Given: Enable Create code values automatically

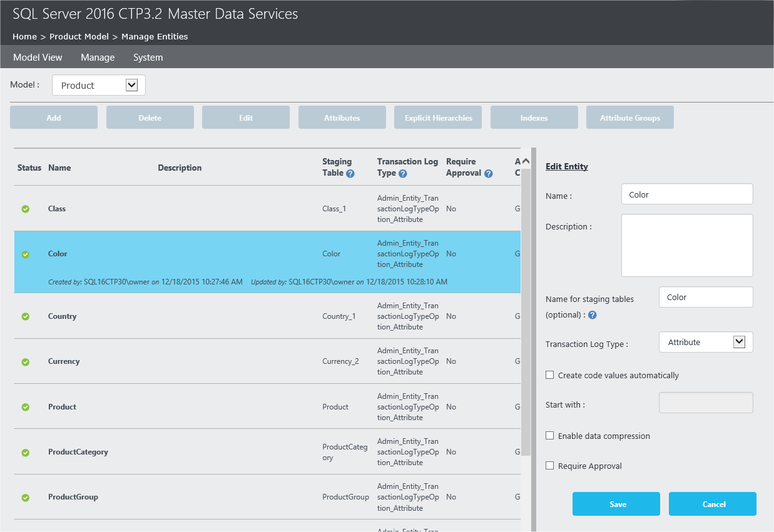Looking at the screenshot, I should pos(549,374).
